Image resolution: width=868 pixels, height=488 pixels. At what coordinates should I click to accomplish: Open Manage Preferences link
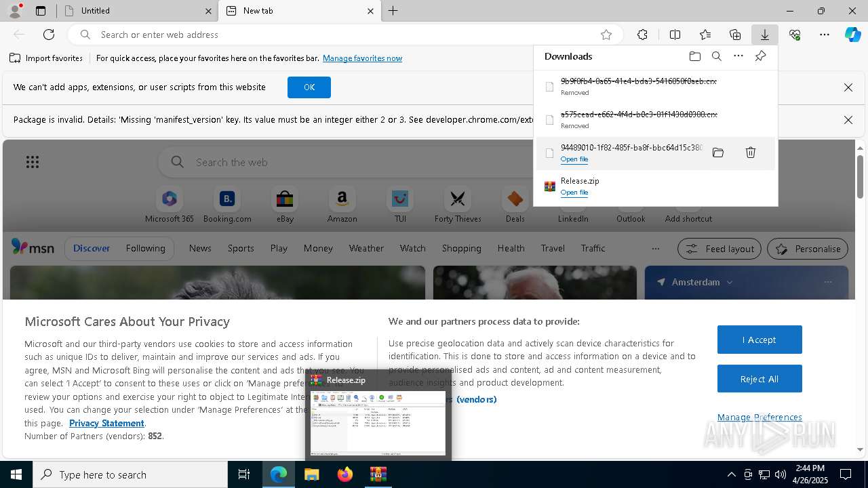[x=759, y=418]
